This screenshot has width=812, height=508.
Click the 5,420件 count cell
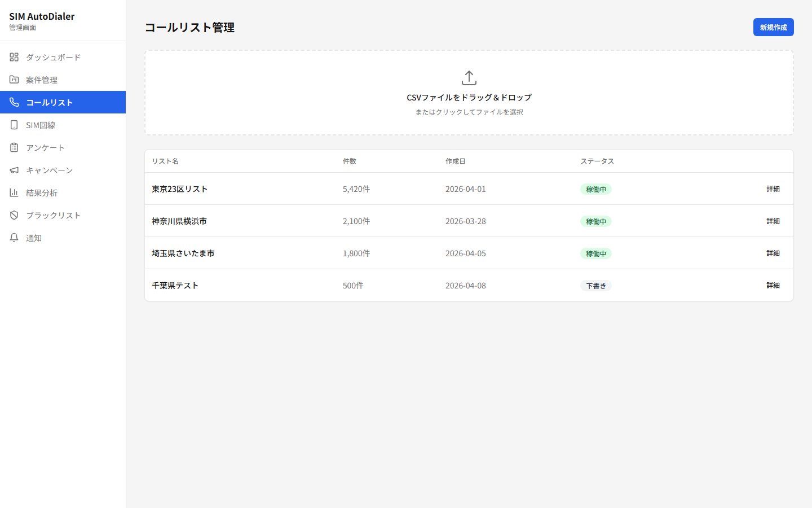[x=356, y=189]
